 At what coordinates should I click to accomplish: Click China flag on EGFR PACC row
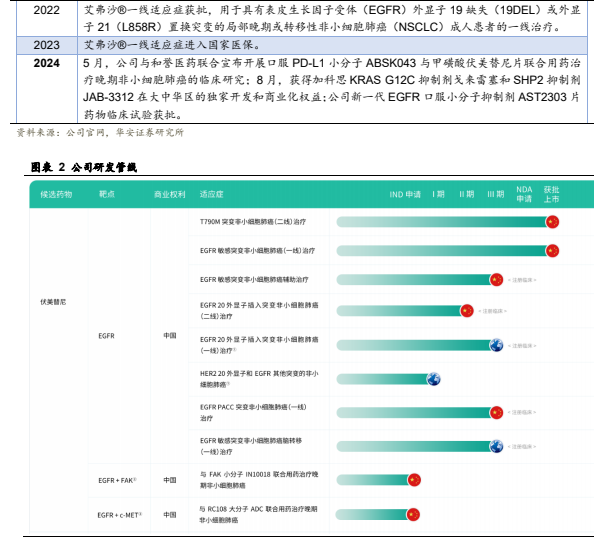coord(497,412)
